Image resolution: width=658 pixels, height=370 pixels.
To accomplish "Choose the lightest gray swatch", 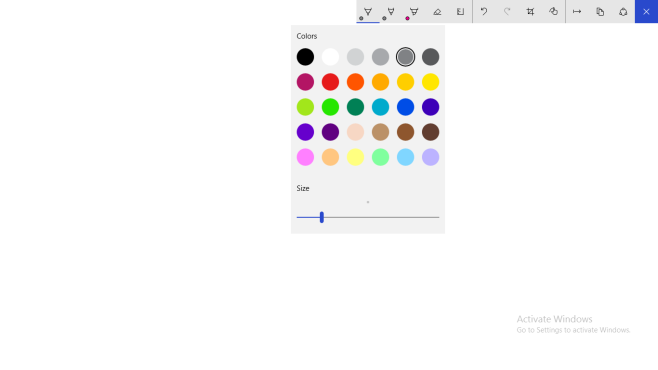I will (355, 57).
